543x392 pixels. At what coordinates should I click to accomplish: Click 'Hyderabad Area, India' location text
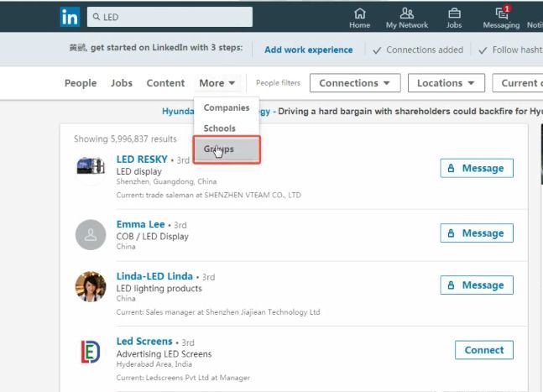tap(154, 364)
